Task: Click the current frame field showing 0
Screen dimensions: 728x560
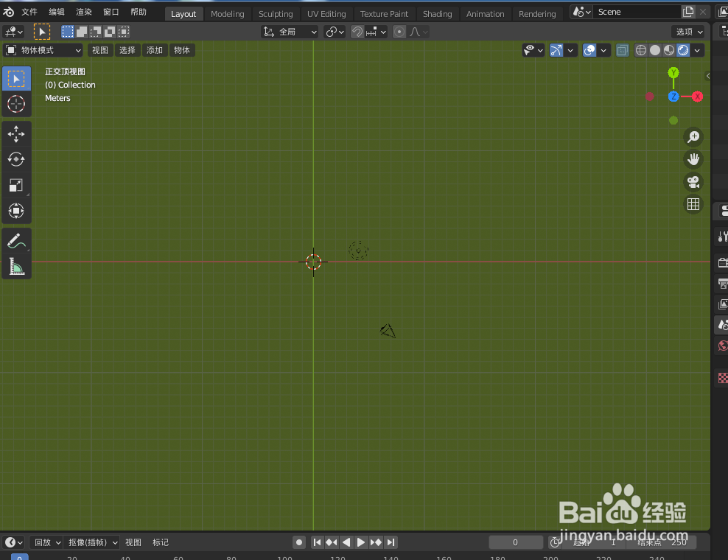Action: pos(516,542)
